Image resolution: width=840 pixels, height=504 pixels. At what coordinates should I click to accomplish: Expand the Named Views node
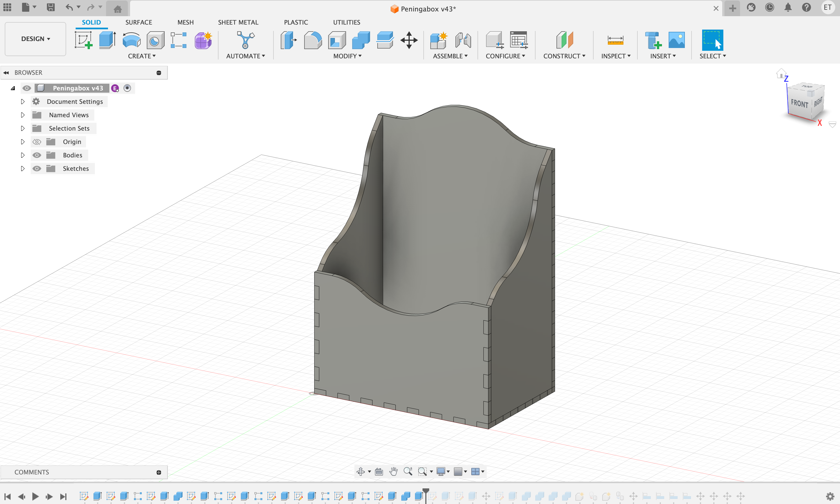click(x=23, y=115)
